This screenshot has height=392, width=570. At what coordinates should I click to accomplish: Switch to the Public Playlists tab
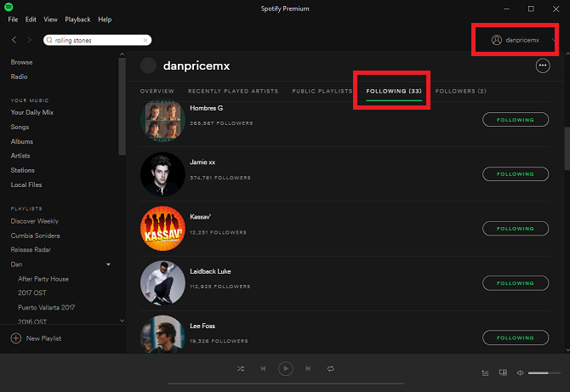coord(322,91)
